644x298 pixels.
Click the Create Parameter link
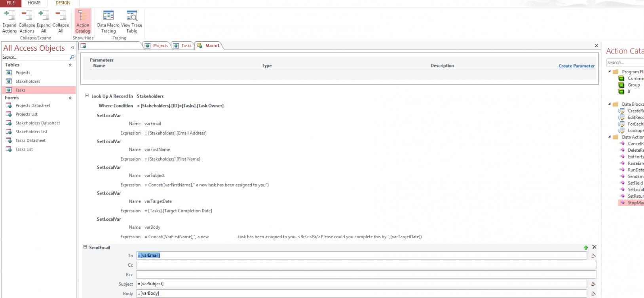pyautogui.click(x=576, y=66)
